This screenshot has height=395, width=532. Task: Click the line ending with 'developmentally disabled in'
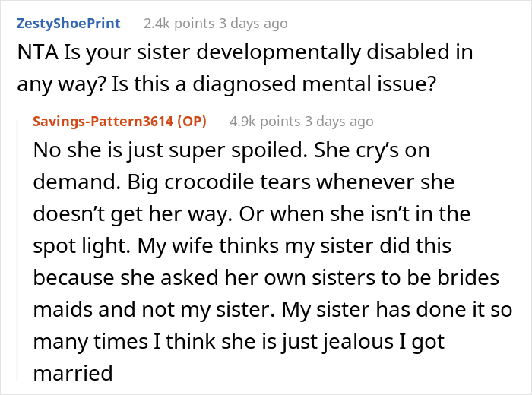coord(245,53)
